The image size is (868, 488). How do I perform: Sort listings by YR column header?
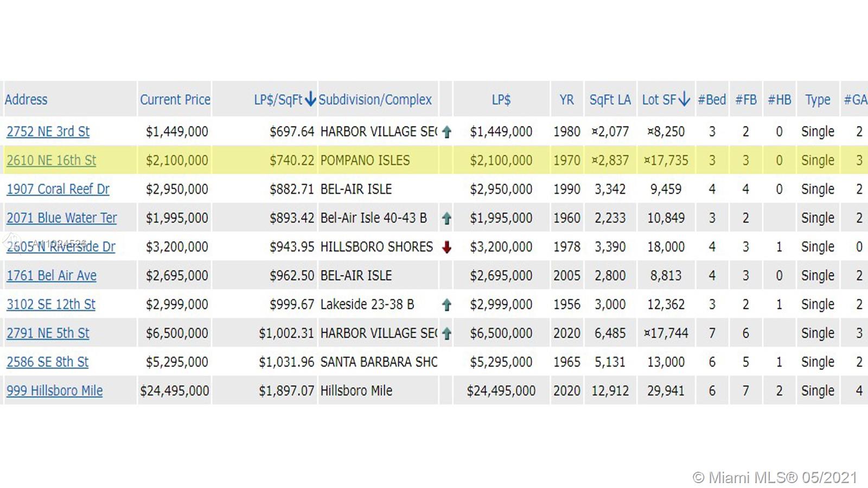click(566, 100)
